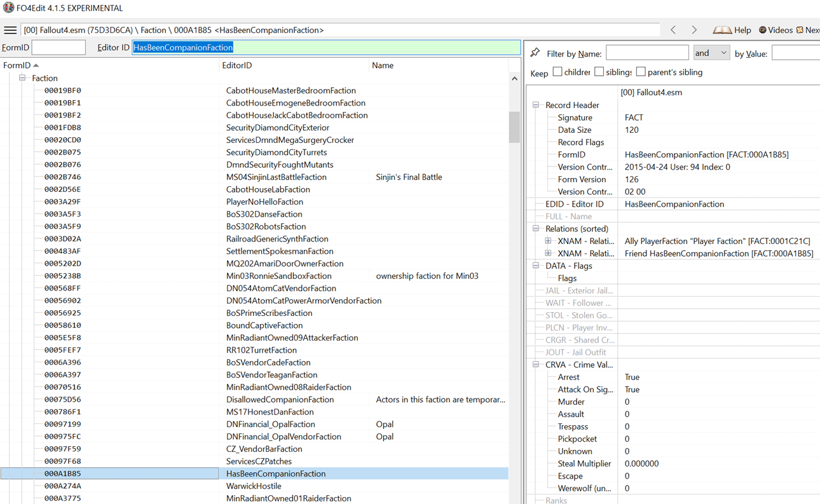Open the 'and' filter operator dropdown

pos(711,53)
